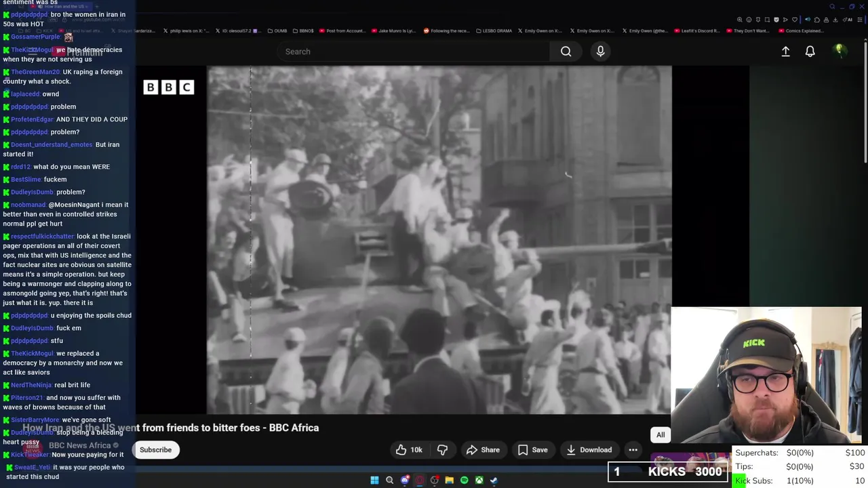Click chat username SweatE_Yeti

[32, 467]
